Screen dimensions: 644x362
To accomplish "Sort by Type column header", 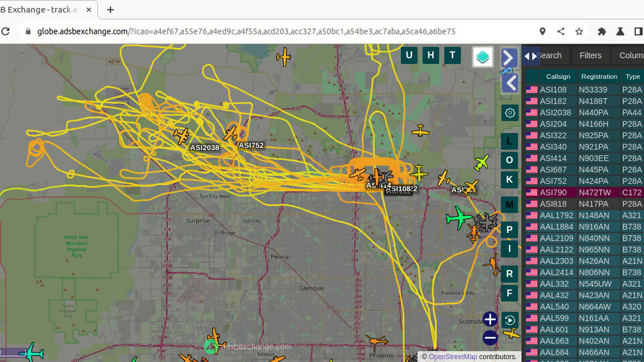I will pyautogui.click(x=632, y=76).
